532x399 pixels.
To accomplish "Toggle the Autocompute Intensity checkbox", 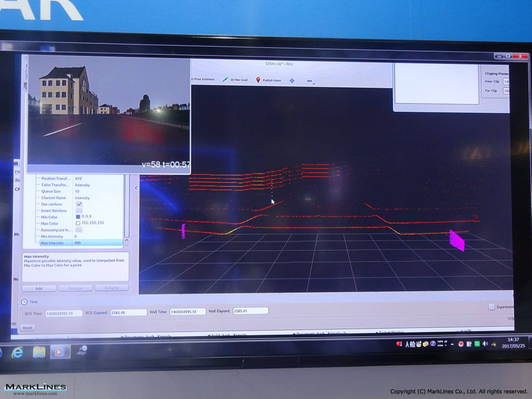I will (79, 230).
